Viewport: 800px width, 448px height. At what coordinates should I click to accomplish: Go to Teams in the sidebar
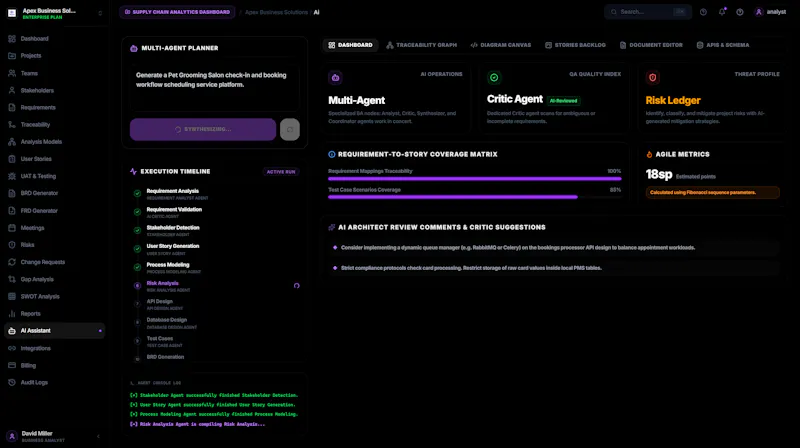point(54,73)
